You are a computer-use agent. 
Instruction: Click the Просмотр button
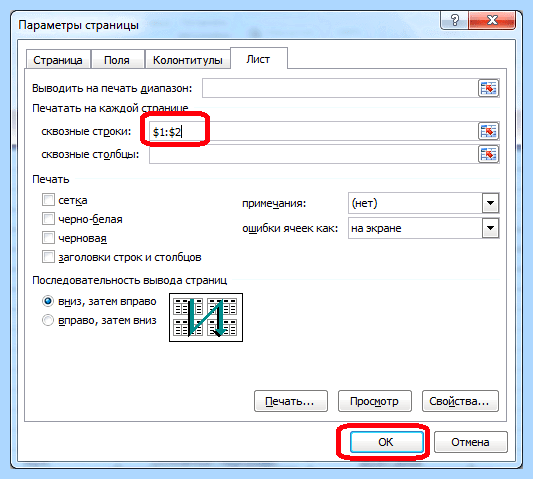375,401
